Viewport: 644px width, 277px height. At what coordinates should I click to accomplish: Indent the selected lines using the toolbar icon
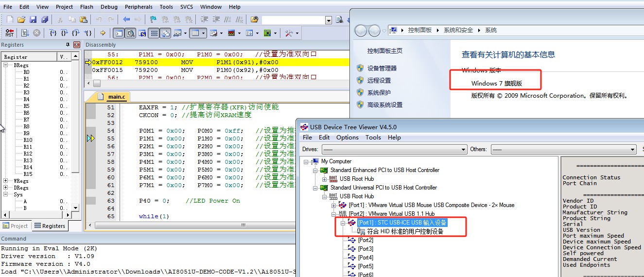coord(205,19)
